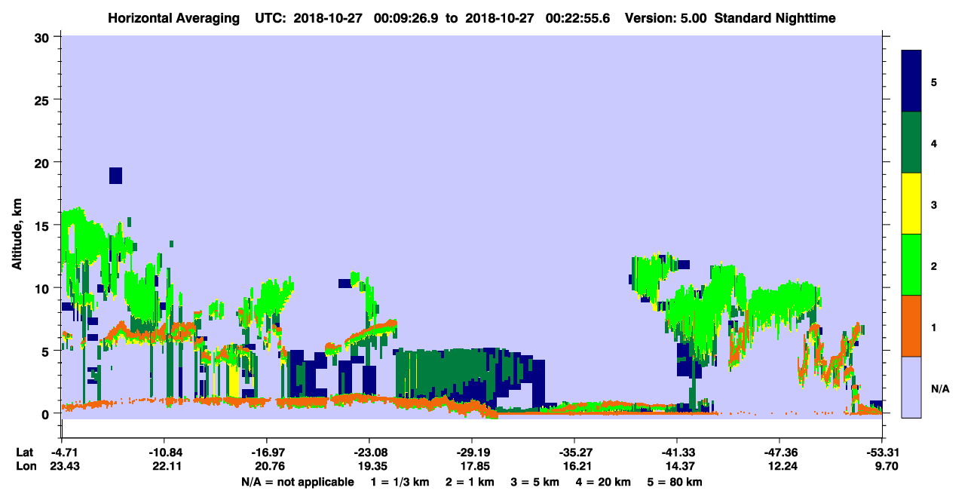This screenshot has width=980, height=503.
Task: Click latitude value -23.08
Action: click(x=369, y=452)
